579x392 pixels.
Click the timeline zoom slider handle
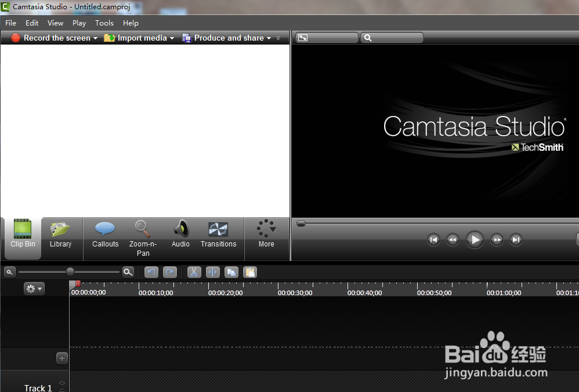click(70, 271)
